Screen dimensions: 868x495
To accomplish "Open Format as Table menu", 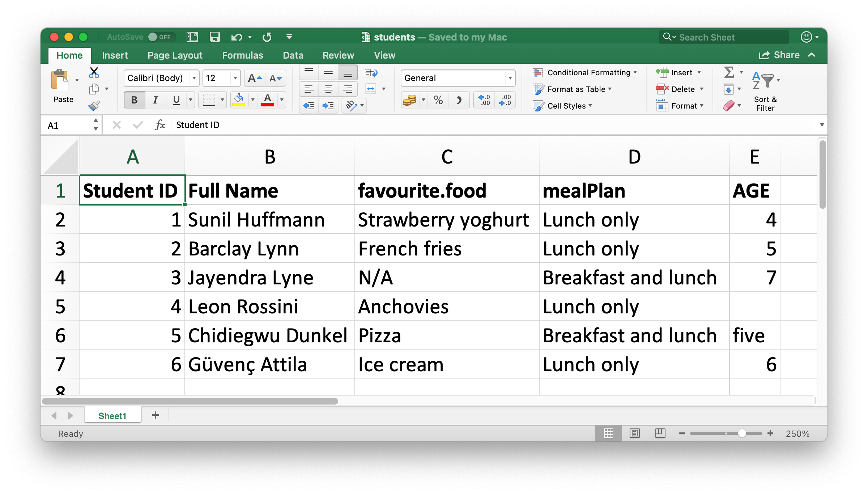I will pyautogui.click(x=581, y=88).
